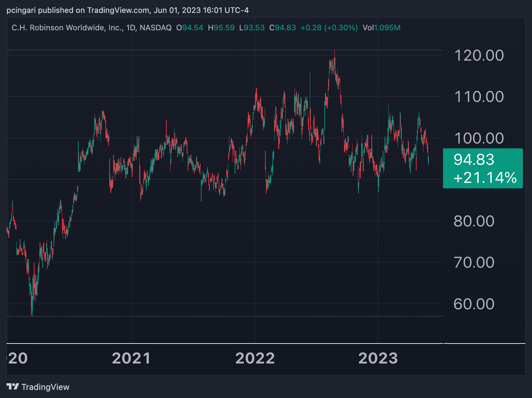This screenshot has height=398, width=532.
Task: Click the low value L93.53
Action: click(252, 28)
